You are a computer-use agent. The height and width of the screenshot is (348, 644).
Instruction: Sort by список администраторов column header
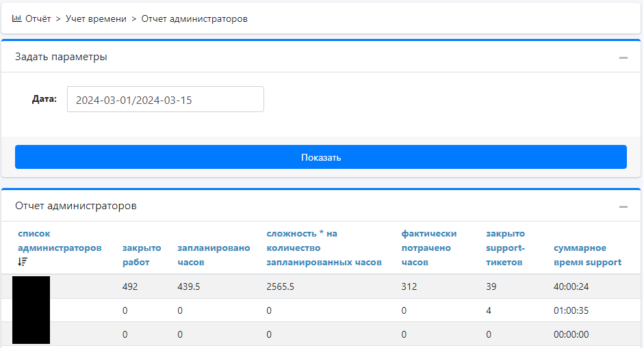click(60, 241)
